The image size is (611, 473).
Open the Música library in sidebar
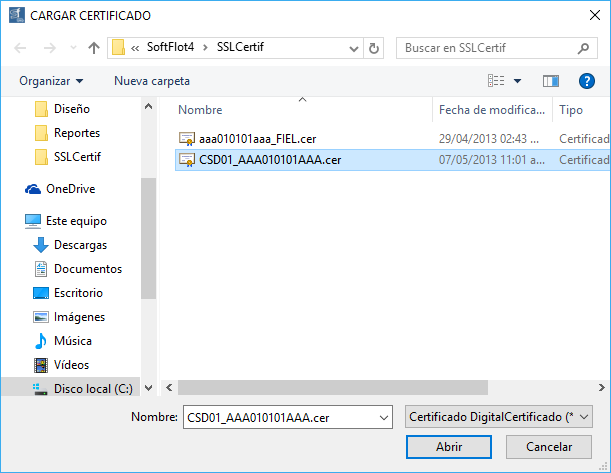pyautogui.click(x=73, y=341)
